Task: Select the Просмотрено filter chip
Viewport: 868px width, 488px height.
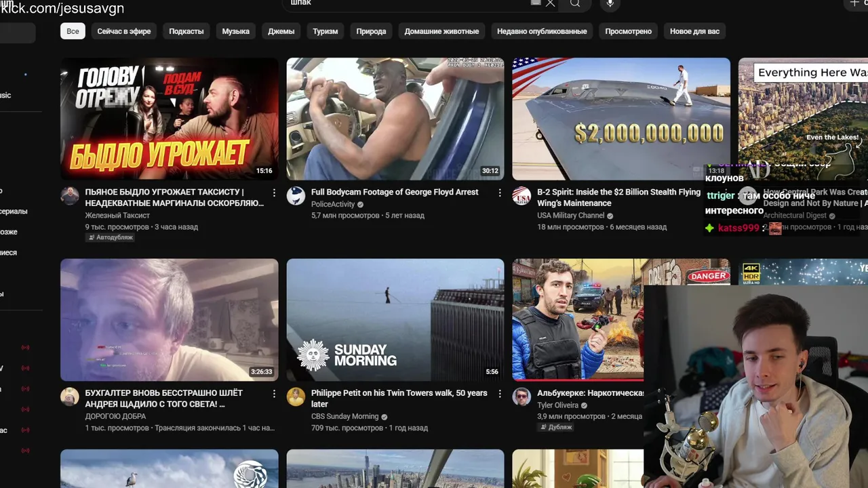Action: 629,31
